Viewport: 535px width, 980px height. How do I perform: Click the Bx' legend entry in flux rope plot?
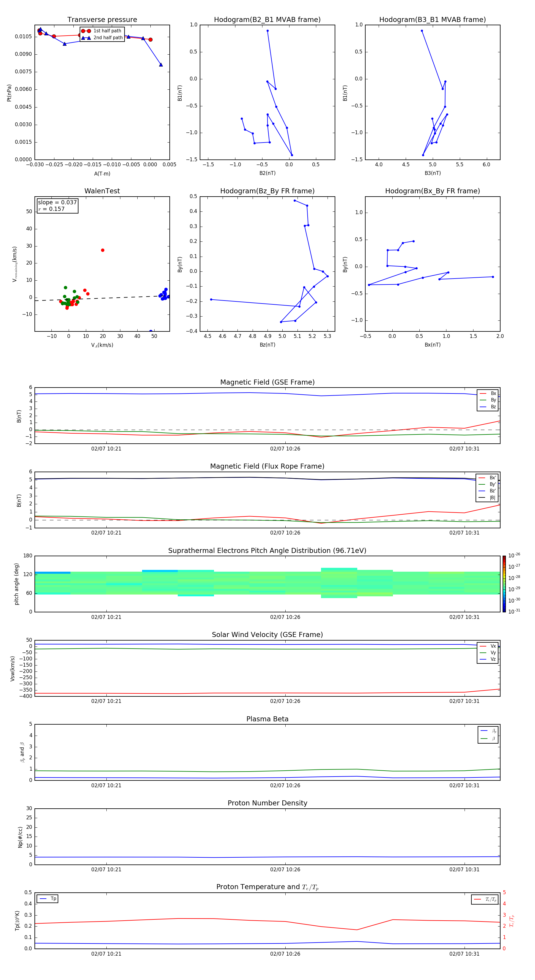click(x=487, y=478)
